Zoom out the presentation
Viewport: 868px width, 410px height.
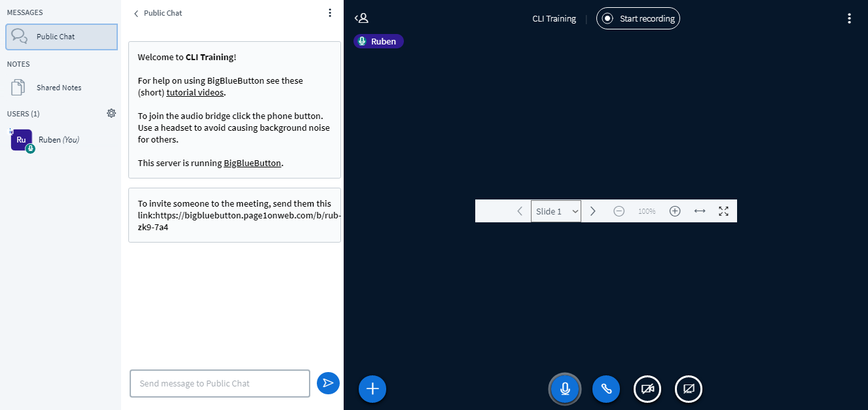coord(619,211)
